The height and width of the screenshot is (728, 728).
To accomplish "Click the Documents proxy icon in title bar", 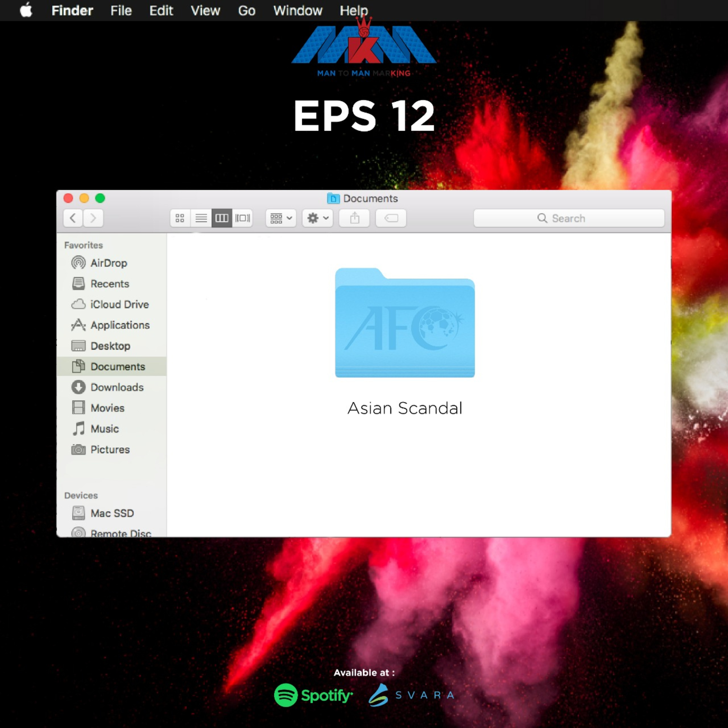I will click(333, 198).
